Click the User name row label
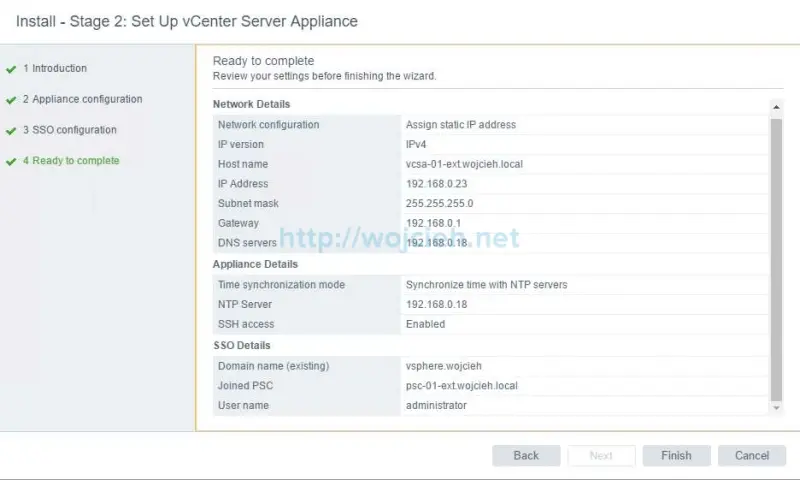Image resolution: width=800 pixels, height=480 pixels. pyautogui.click(x=243, y=406)
